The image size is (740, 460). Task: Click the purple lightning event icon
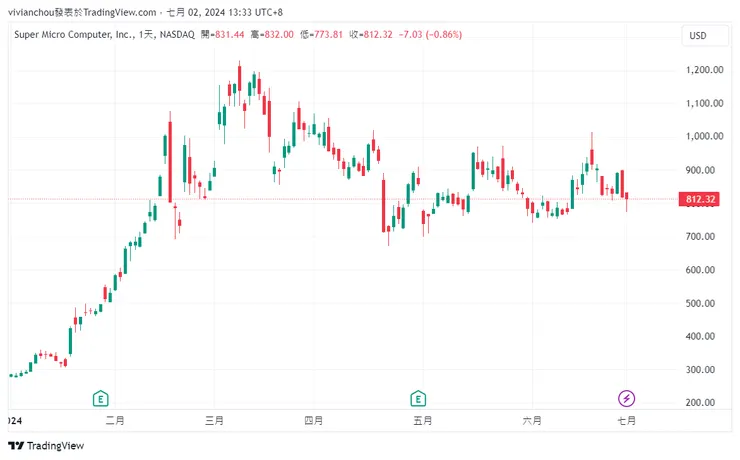coord(626,398)
